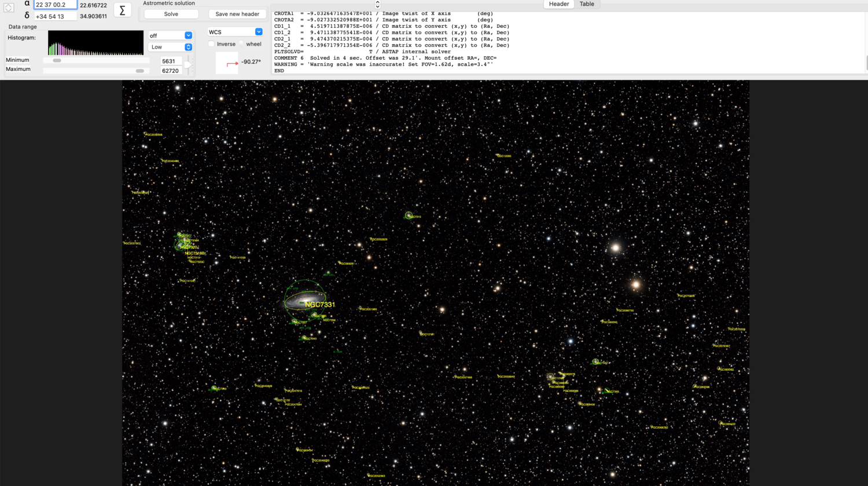868x486 pixels.
Task: Click the NGC7331 galaxy label in the image
Action: (320, 305)
